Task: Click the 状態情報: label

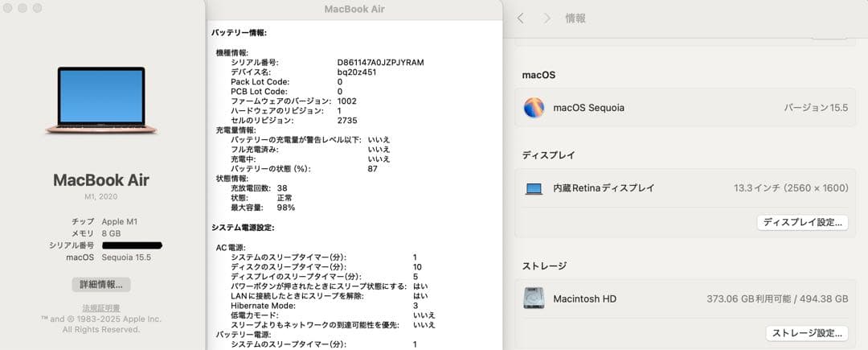Action: (232, 179)
